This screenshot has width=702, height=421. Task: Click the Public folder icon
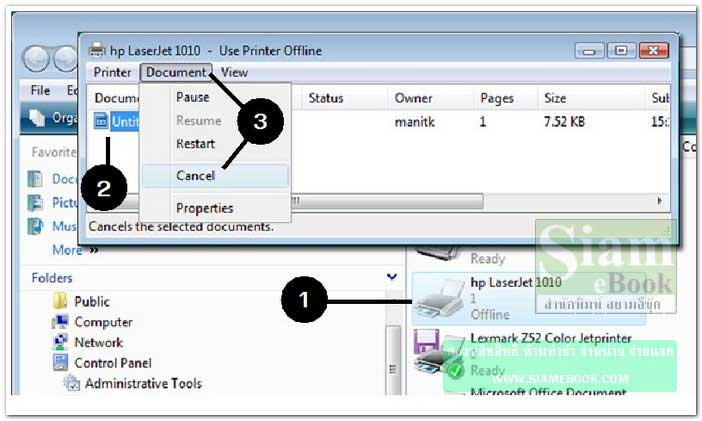[x=60, y=301]
